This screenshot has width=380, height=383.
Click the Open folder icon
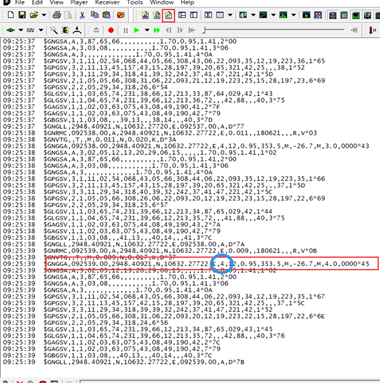pos(34,15)
